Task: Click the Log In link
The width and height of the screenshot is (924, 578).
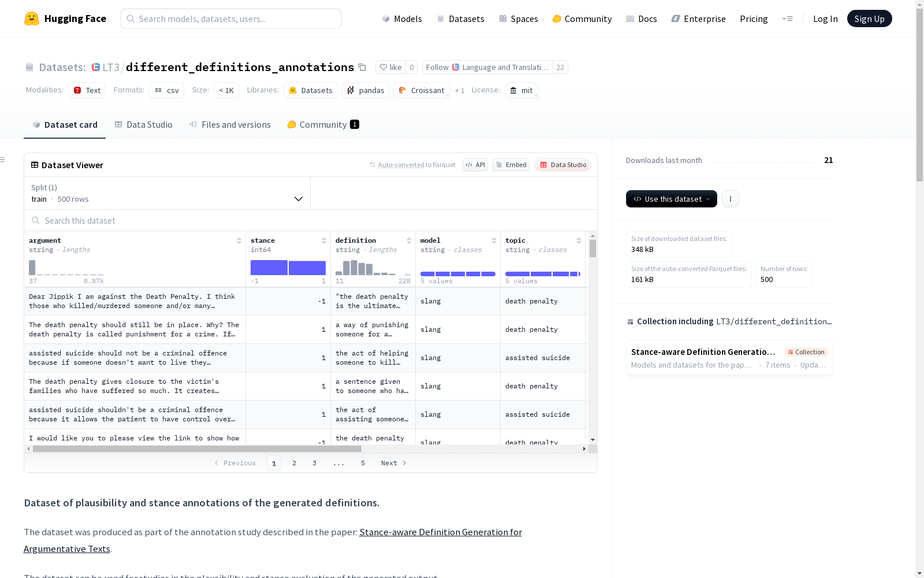Action: pyautogui.click(x=825, y=18)
